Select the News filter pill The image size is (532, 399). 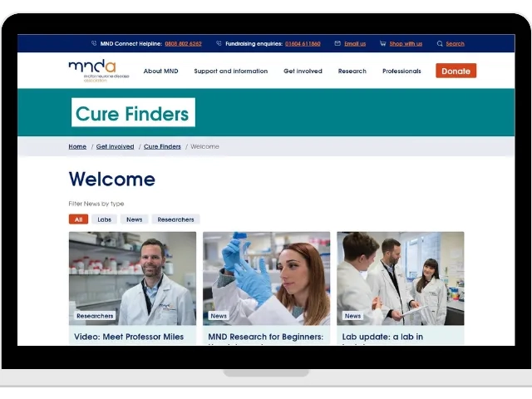pos(134,219)
